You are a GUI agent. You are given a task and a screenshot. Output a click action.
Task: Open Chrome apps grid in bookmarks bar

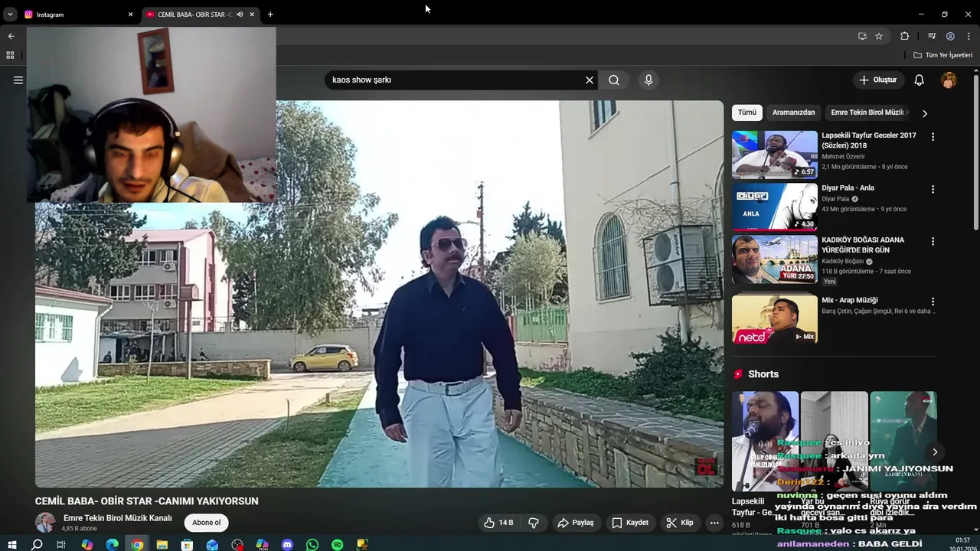pos(10,55)
